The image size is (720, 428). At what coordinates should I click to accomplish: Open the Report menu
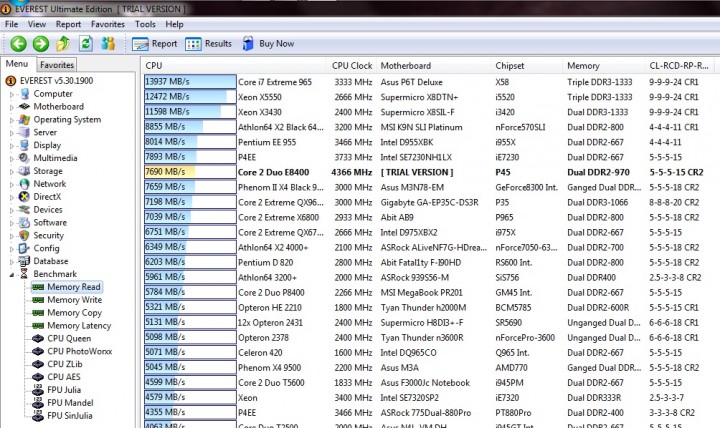(x=68, y=24)
